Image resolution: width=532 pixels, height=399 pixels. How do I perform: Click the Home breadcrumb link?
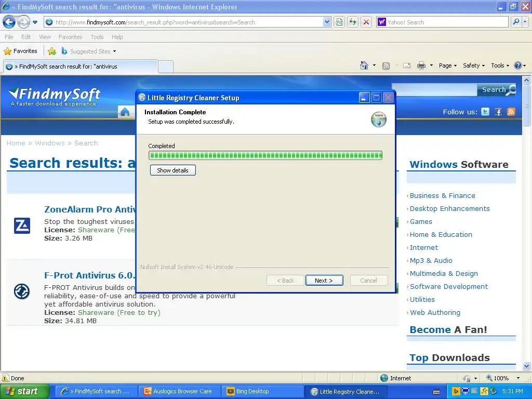16,143
